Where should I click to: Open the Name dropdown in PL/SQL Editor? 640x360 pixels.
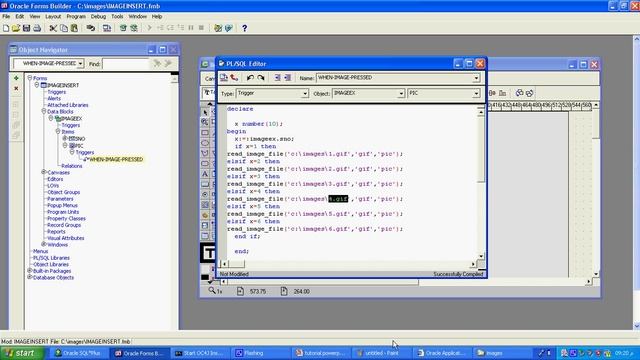(476, 78)
